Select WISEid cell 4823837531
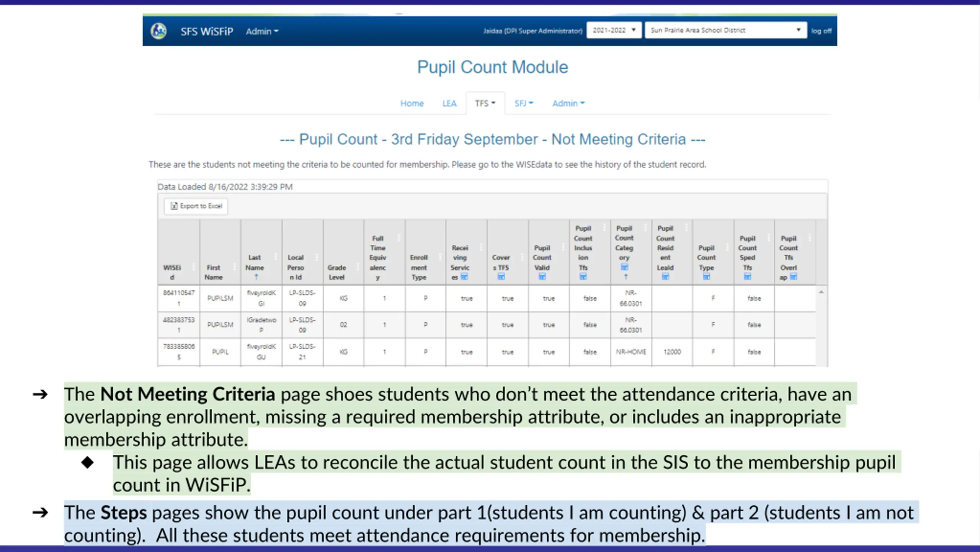Image resolution: width=980 pixels, height=552 pixels. [179, 324]
